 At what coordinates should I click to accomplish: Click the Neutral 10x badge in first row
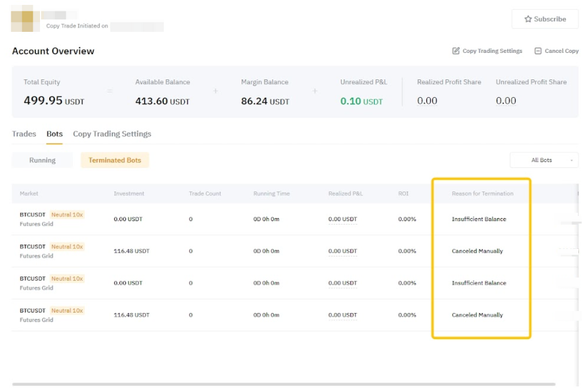pyautogui.click(x=67, y=214)
